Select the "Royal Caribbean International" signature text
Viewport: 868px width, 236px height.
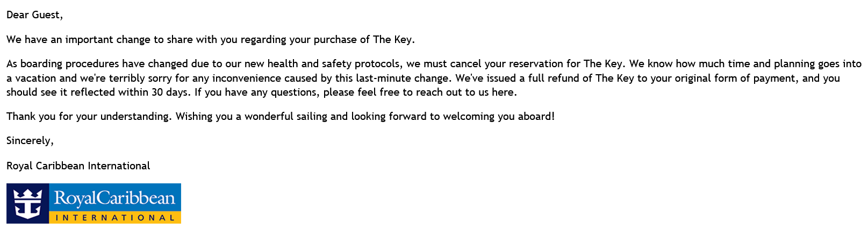tap(78, 166)
